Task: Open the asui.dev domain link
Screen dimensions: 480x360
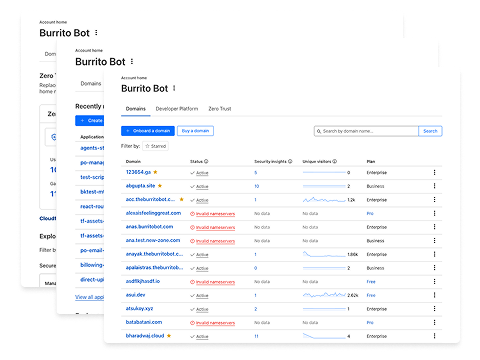Action: pyautogui.click(x=135, y=295)
